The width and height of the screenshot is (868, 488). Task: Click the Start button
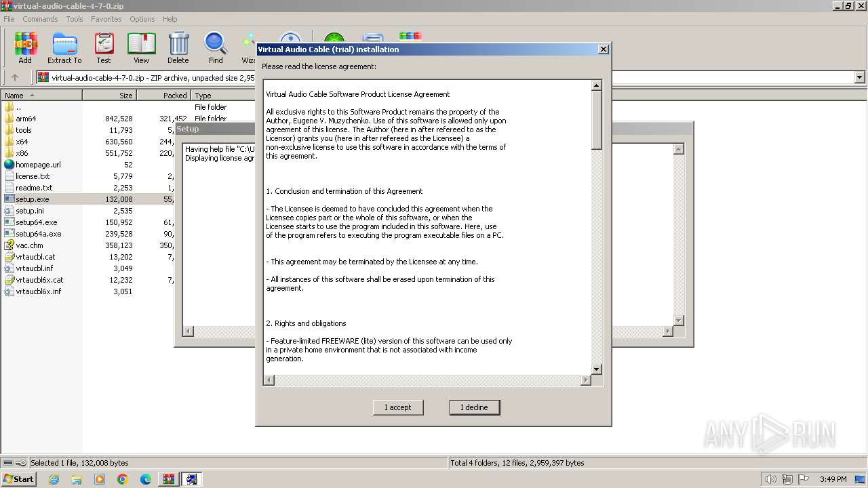pos(19,479)
